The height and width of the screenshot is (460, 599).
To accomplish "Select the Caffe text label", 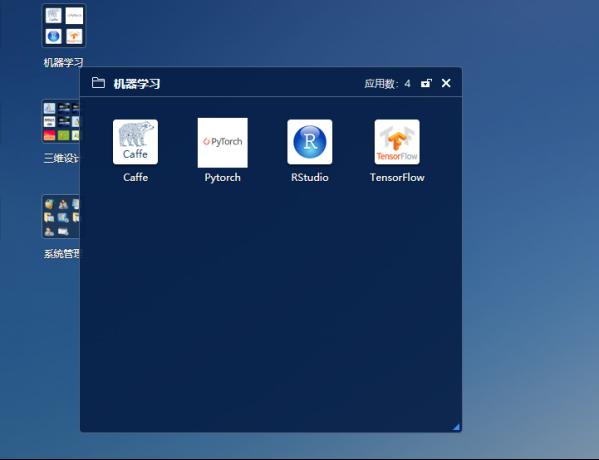I will click(135, 177).
